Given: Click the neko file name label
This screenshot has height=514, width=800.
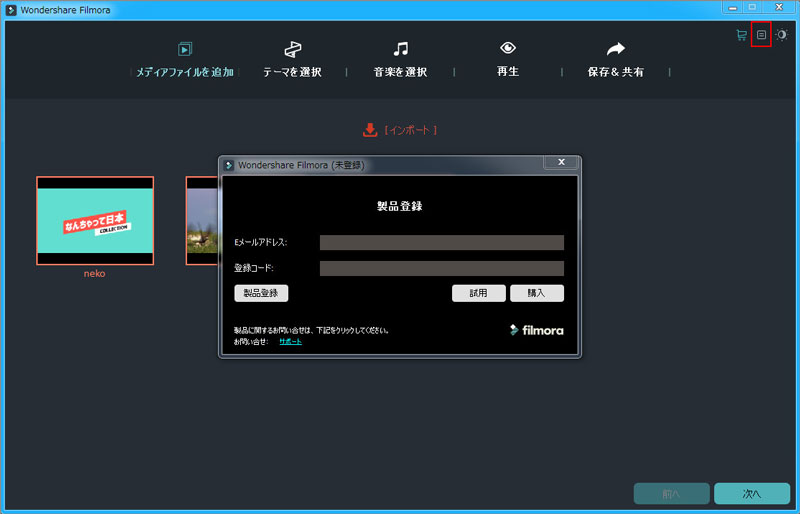Looking at the screenshot, I should tap(94, 274).
